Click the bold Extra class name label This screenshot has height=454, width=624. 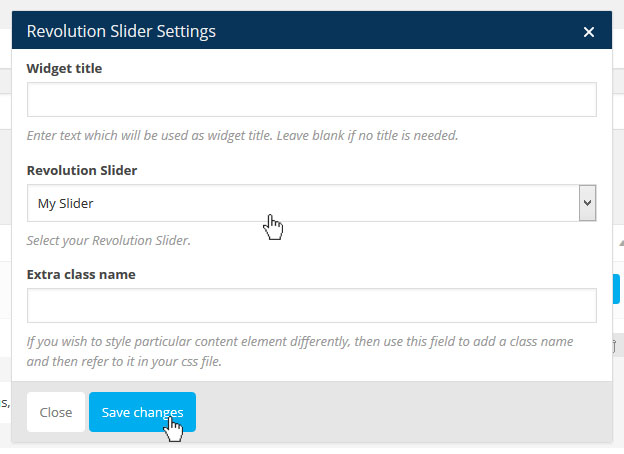[81, 274]
